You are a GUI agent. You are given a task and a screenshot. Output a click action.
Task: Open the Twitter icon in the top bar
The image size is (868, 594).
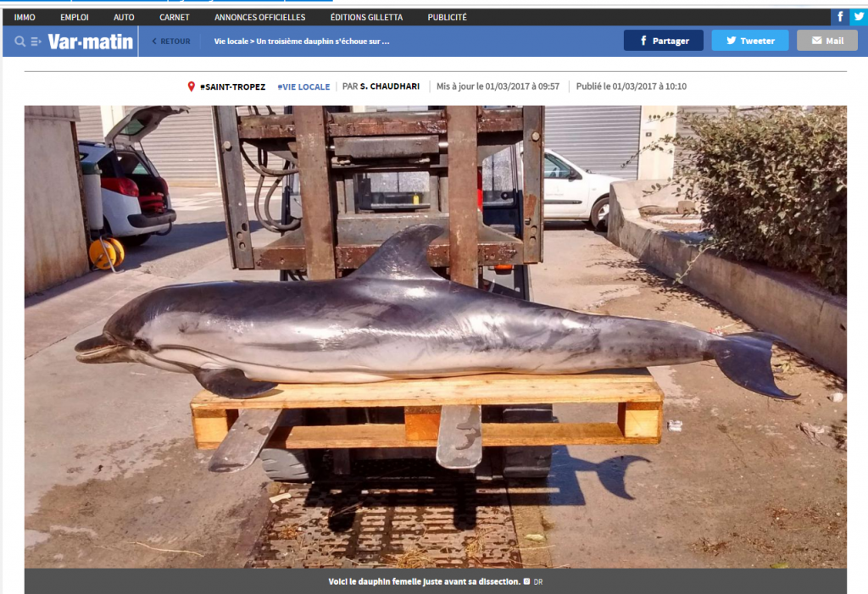[x=858, y=17]
